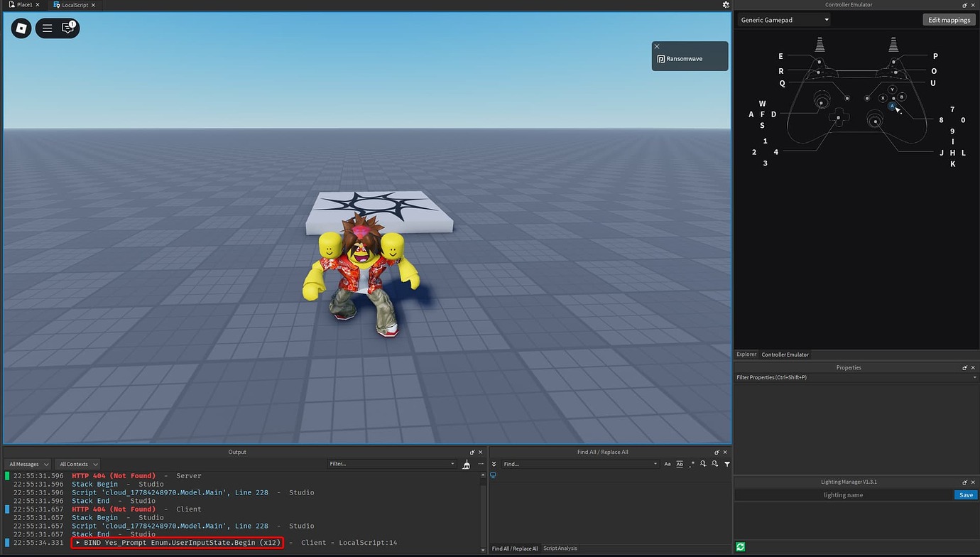Click the settings gear above the viewport
The image size is (980, 557).
pos(726,5)
